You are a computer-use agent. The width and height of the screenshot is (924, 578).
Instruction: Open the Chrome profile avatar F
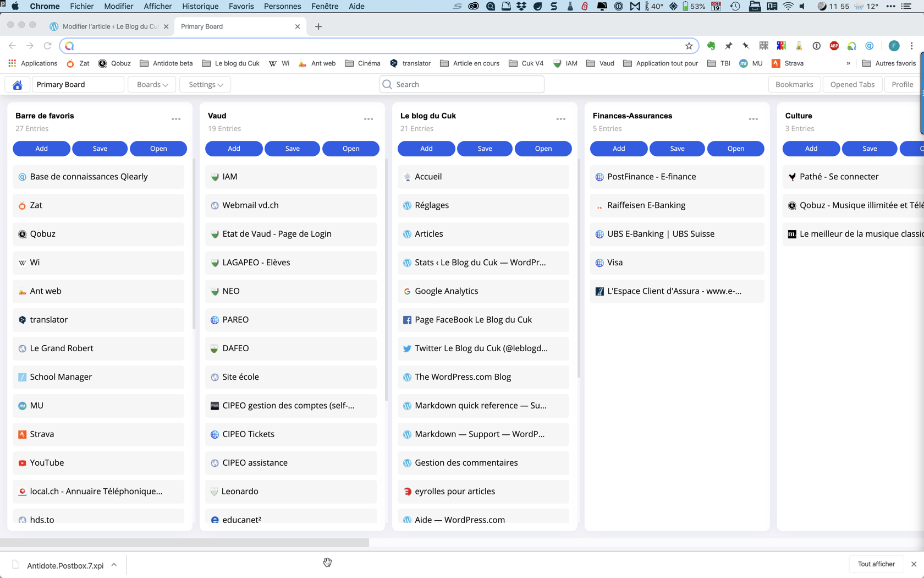894,46
